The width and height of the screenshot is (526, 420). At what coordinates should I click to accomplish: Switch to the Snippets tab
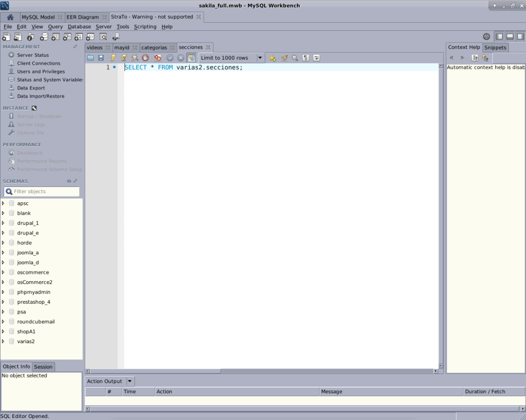pyautogui.click(x=495, y=48)
